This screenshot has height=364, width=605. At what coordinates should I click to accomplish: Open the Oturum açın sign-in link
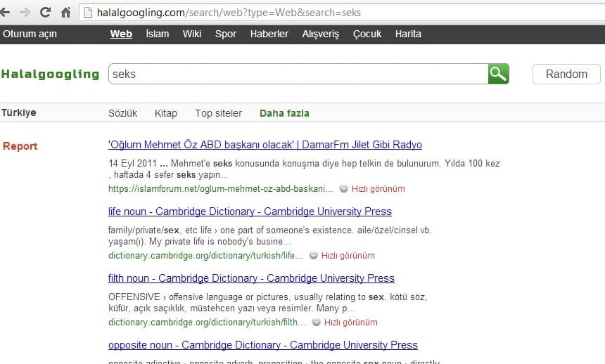pos(30,34)
